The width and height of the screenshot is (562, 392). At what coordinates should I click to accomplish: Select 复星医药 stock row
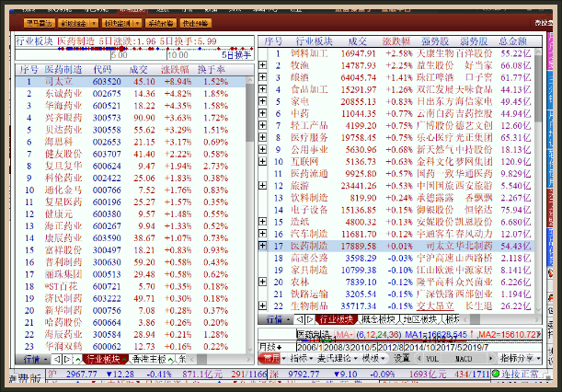tap(131, 202)
